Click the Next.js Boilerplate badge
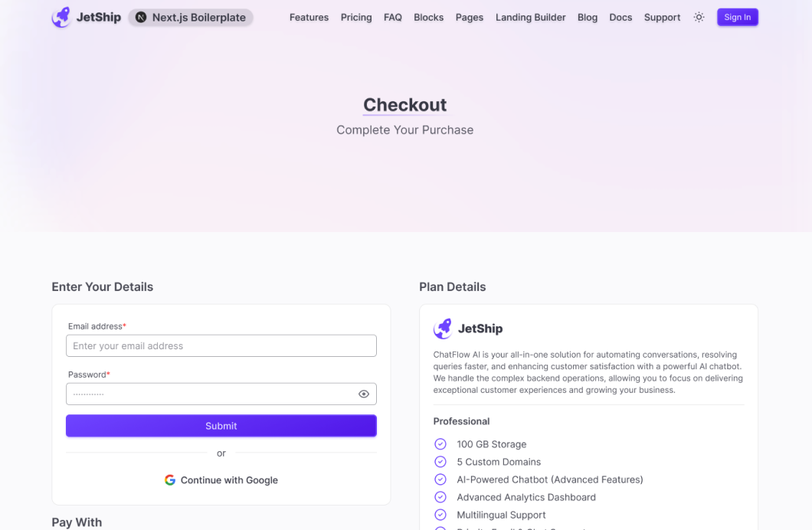Viewport: 812px width, 530px height. pos(191,17)
